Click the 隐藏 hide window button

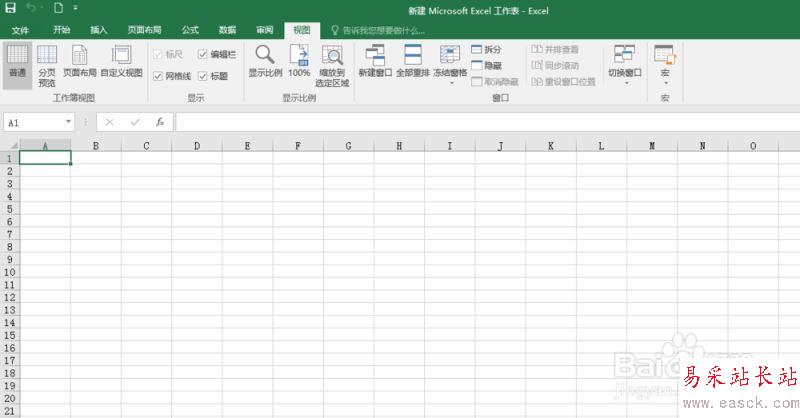coord(486,65)
